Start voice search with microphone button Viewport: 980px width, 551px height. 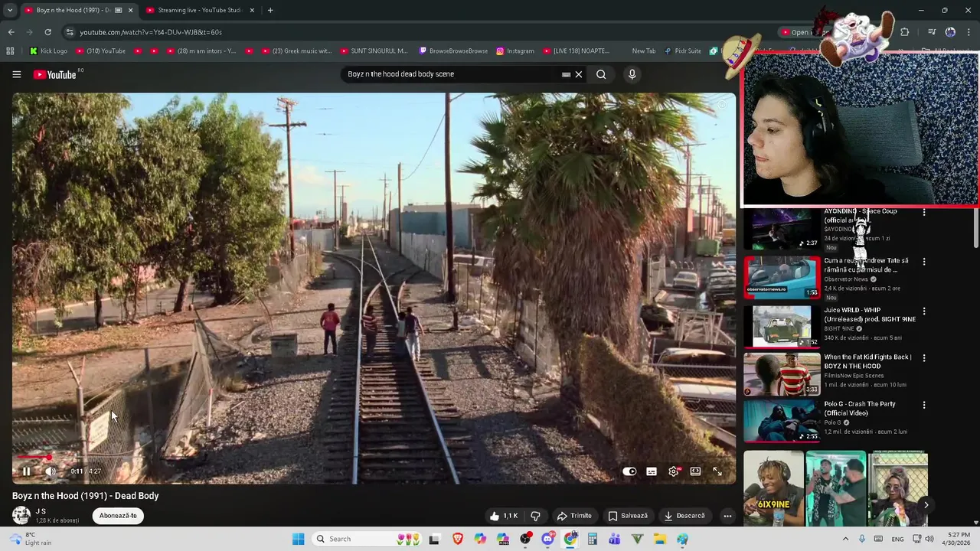tap(632, 74)
